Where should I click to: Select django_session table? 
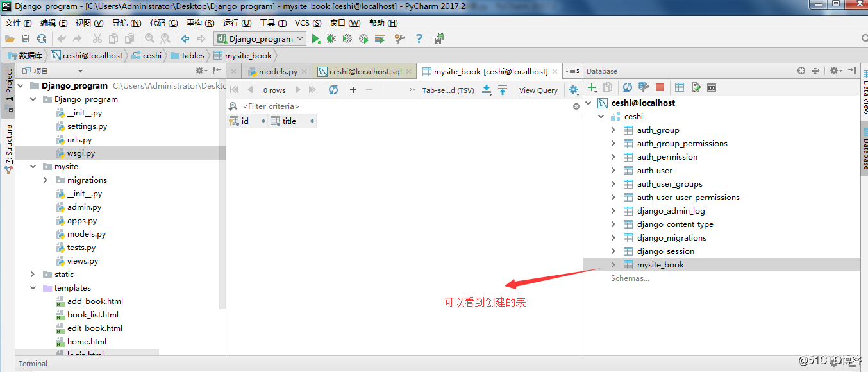pos(665,251)
